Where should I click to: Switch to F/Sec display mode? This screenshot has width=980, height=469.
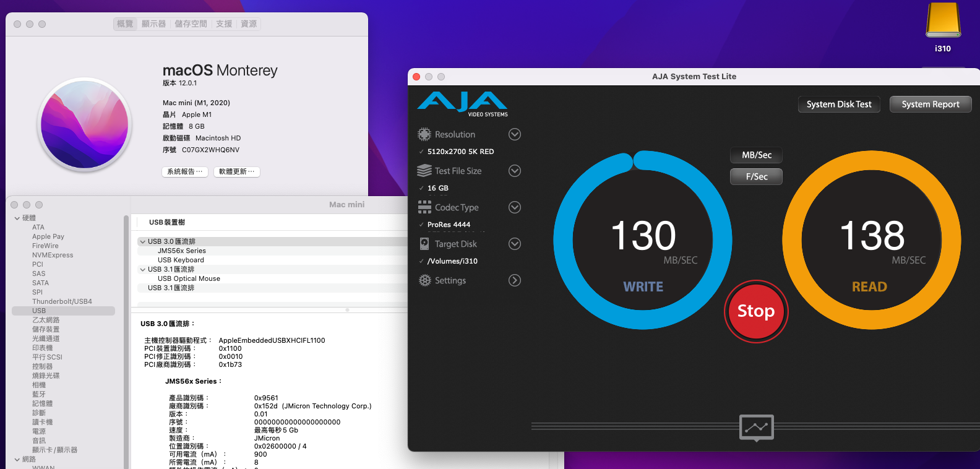(x=757, y=176)
